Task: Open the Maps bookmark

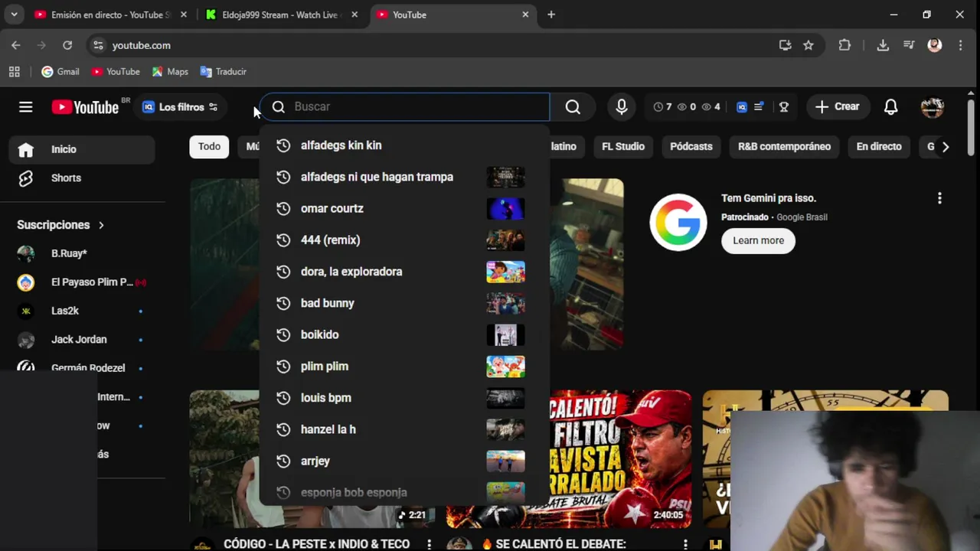Action: click(x=169, y=71)
